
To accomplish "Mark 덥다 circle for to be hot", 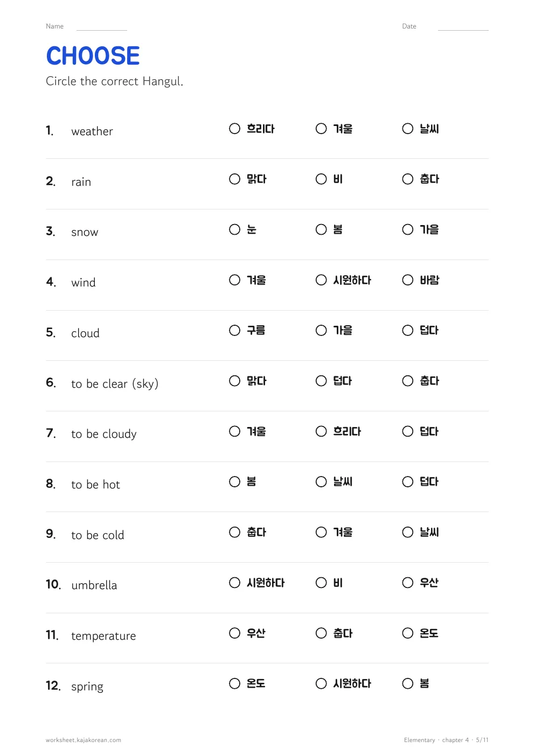I will tap(408, 481).
